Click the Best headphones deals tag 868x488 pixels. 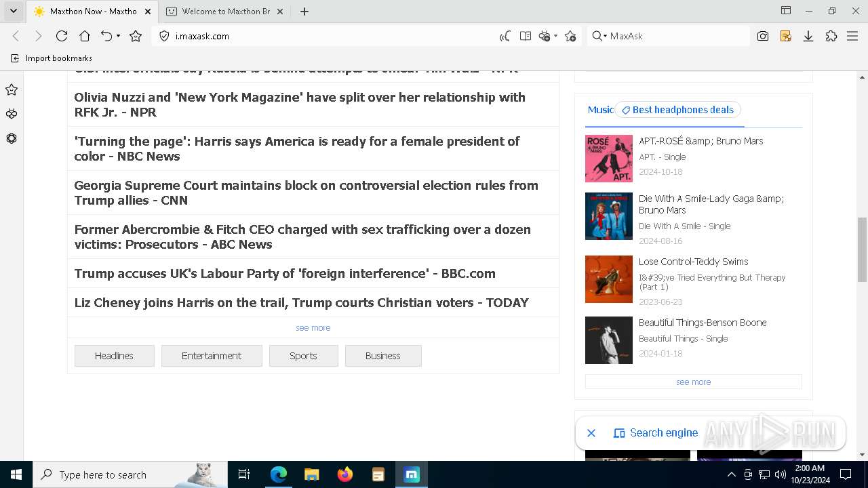pyautogui.click(x=677, y=110)
